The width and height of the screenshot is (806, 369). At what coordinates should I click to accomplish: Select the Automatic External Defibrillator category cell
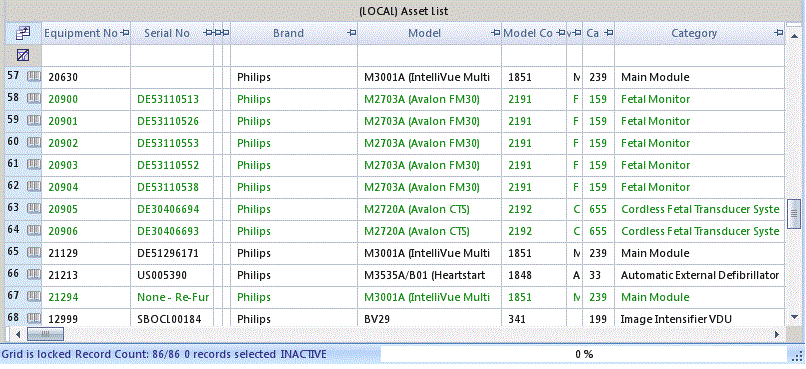pos(700,275)
